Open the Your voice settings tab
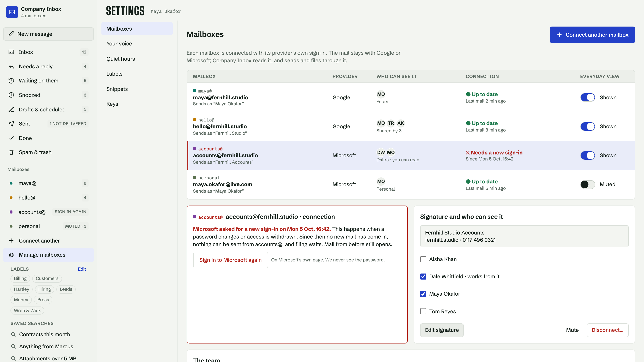This screenshot has width=644, height=362. pos(137,43)
